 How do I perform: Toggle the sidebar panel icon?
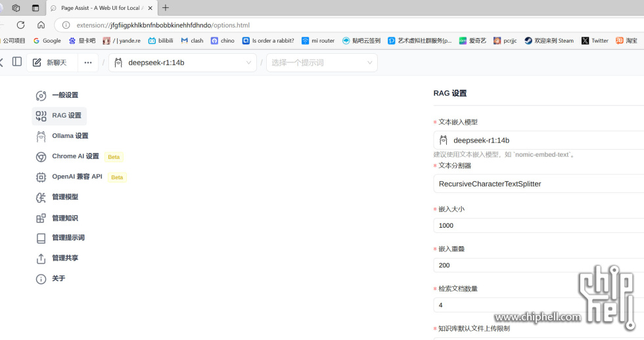[x=17, y=62]
